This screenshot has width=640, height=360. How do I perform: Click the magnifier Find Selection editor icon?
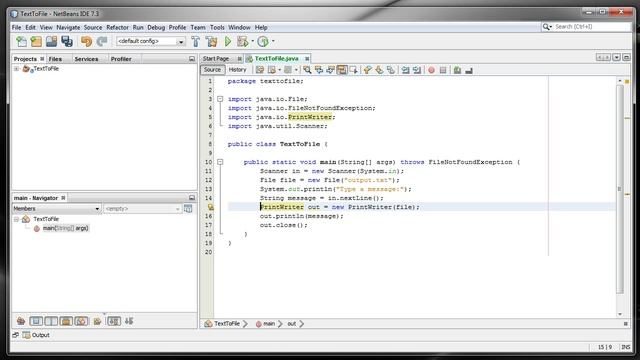307,70
